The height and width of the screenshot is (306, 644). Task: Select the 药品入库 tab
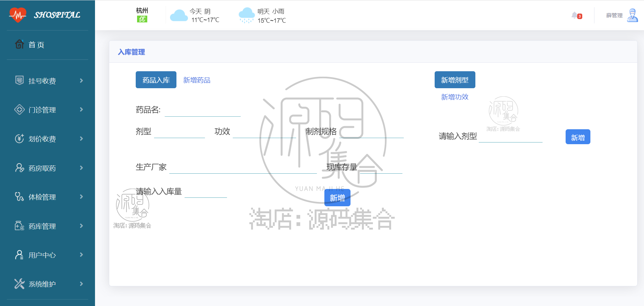(156, 80)
